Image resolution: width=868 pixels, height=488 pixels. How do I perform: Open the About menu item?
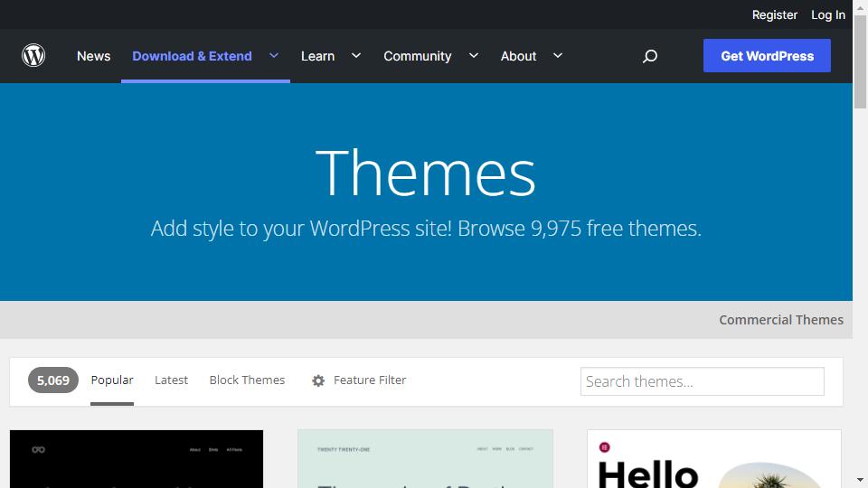tap(519, 56)
